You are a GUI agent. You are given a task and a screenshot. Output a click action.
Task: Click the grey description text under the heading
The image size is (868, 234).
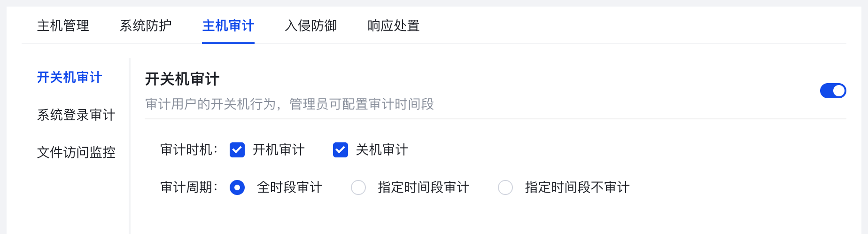tap(289, 104)
